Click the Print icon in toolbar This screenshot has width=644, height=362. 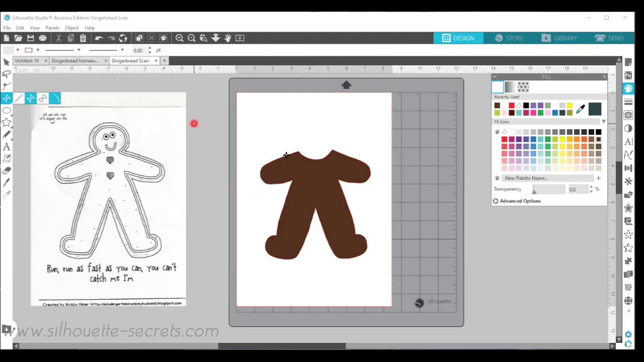(x=43, y=38)
